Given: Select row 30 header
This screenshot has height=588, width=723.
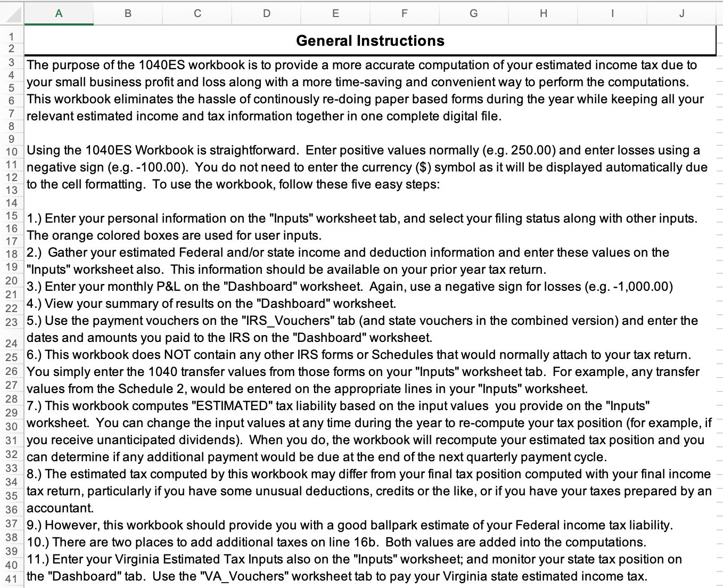Looking at the screenshot, I should tap(12, 426).
